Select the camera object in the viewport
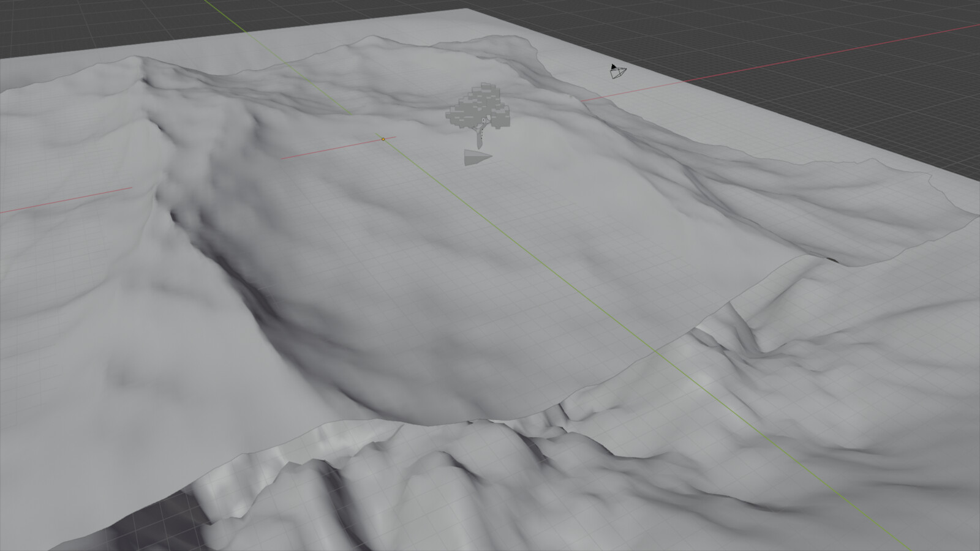 pyautogui.click(x=617, y=72)
